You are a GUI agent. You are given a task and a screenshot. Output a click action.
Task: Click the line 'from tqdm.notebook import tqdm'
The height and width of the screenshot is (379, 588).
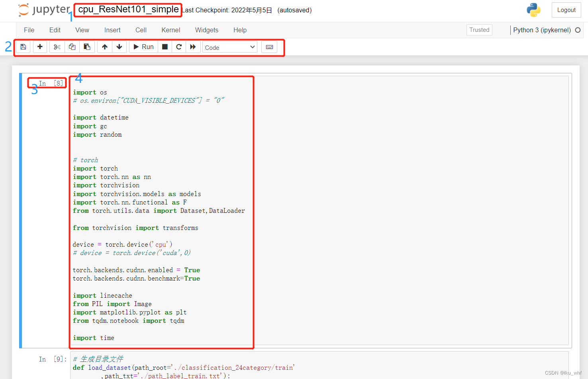point(128,321)
